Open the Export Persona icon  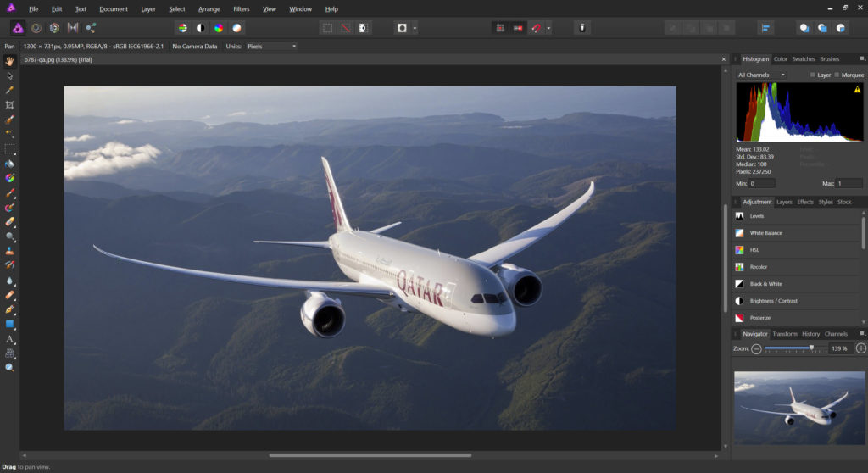[91, 28]
